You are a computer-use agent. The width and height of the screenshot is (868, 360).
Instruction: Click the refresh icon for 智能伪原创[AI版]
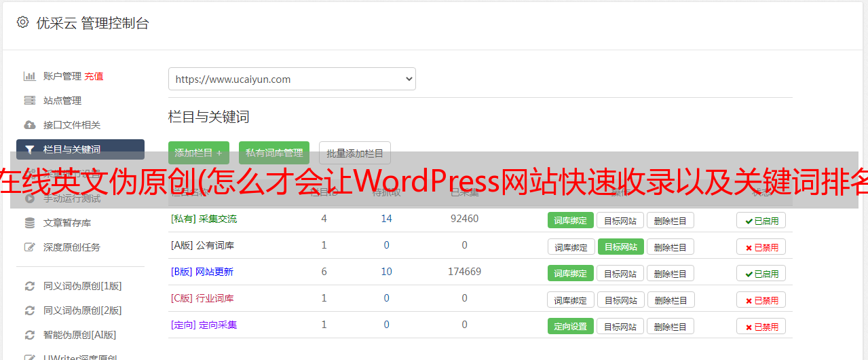[30, 335]
